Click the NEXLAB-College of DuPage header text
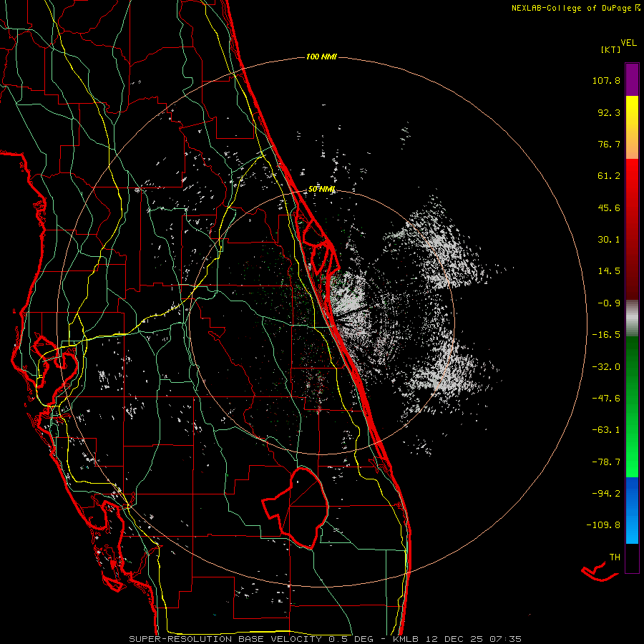This screenshot has width=644, height=644. coord(572,8)
